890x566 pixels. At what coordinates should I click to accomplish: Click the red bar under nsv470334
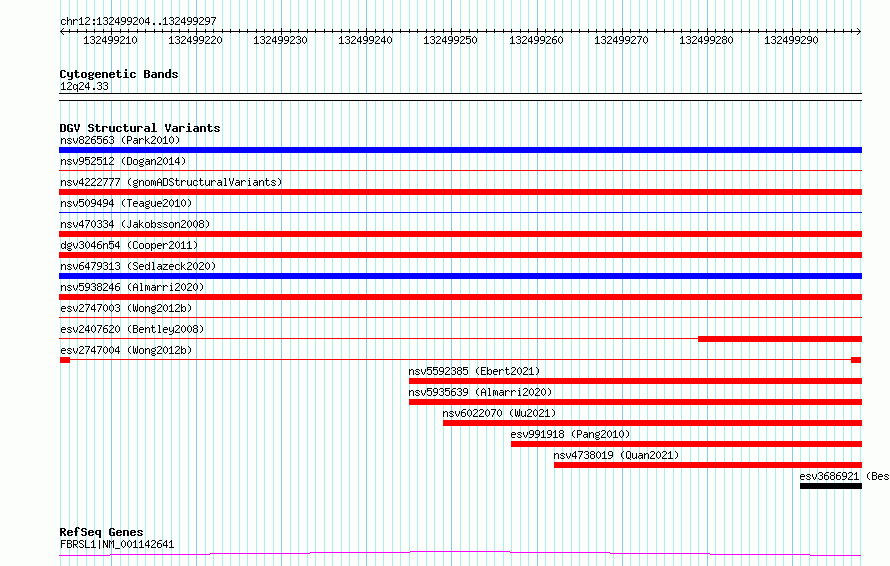pyautogui.click(x=460, y=234)
